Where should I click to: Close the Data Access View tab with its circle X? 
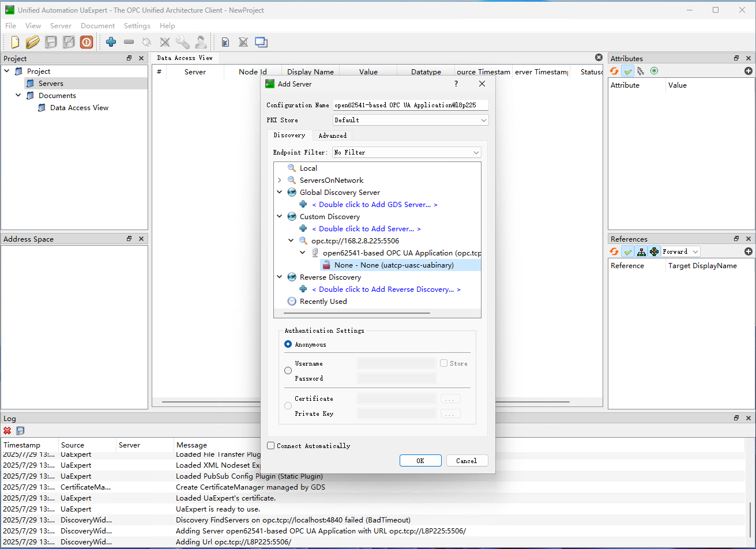pos(599,58)
